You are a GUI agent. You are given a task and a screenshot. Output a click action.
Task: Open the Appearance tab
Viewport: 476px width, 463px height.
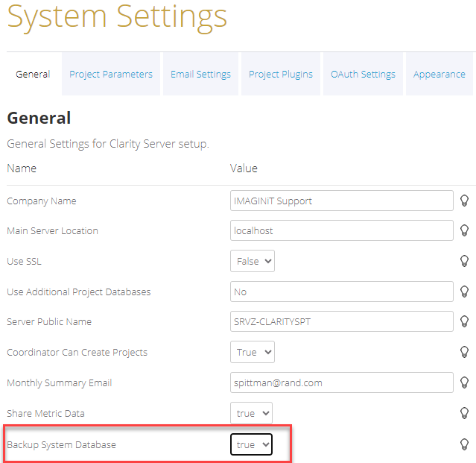[439, 74]
